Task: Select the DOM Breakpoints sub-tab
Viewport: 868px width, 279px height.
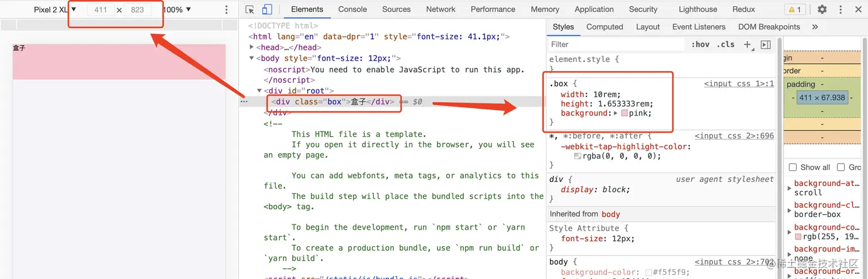Action: tap(769, 27)
